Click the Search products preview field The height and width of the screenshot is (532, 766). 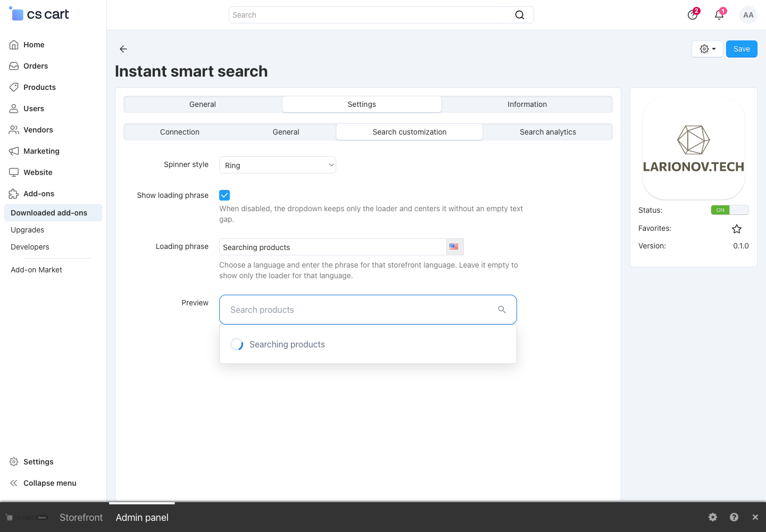368,310
